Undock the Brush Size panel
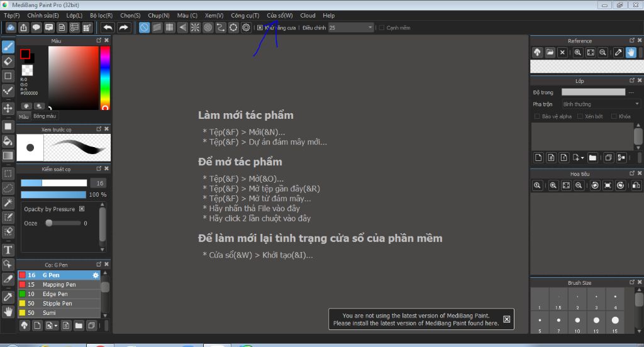644x347 pixels. click(x=631, y=282)
